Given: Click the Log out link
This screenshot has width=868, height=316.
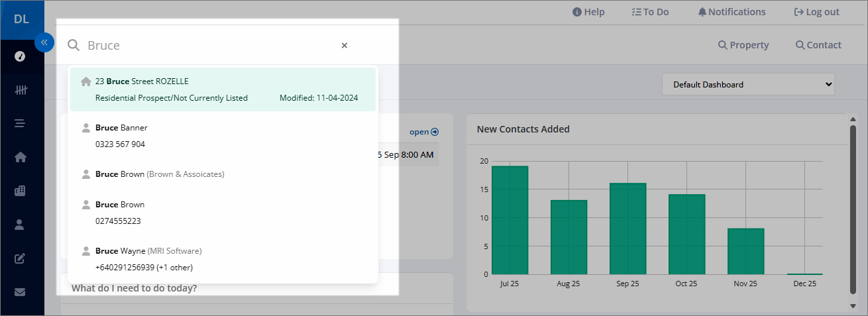Looking at the screenshot, I should [x=816, y=12].
